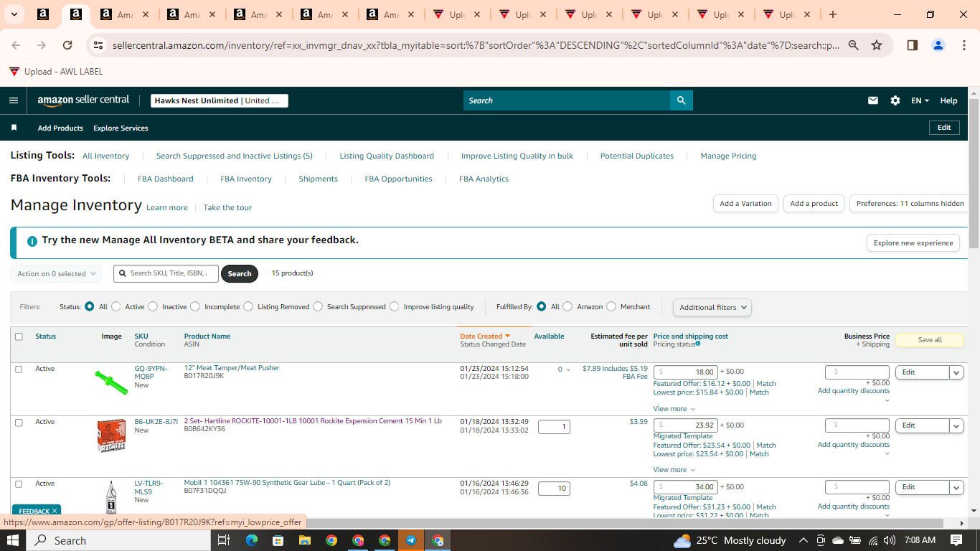Open the Action on 0 selected dropdown

point(56,273)
